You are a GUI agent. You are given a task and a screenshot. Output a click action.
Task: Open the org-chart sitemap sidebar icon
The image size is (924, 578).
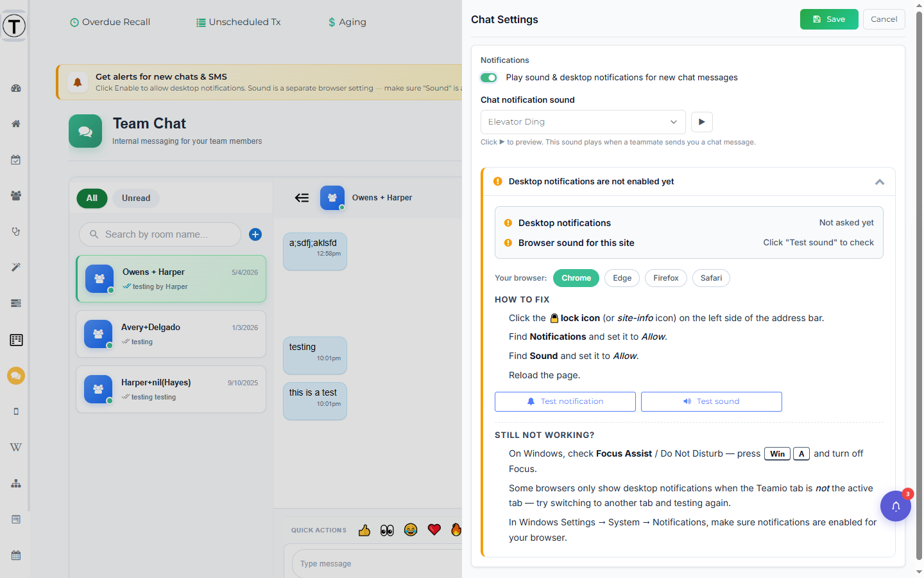click(16, 484)
